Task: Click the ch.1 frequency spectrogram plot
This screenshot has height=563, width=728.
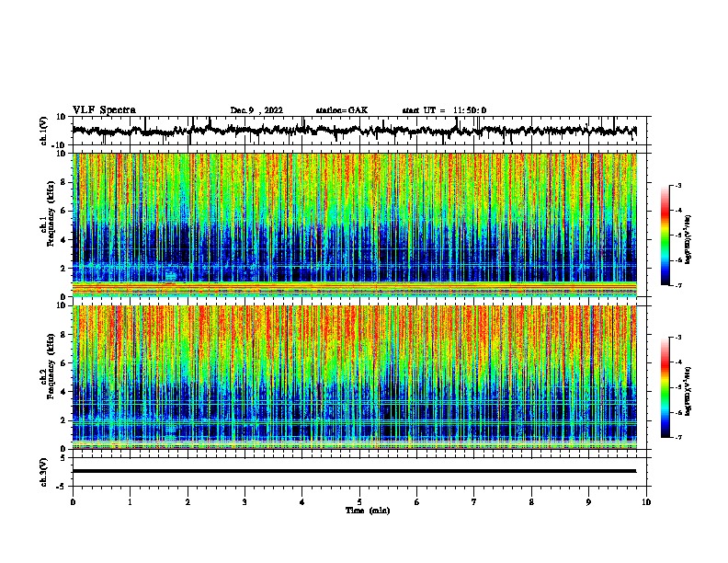Action: point(354,224)
